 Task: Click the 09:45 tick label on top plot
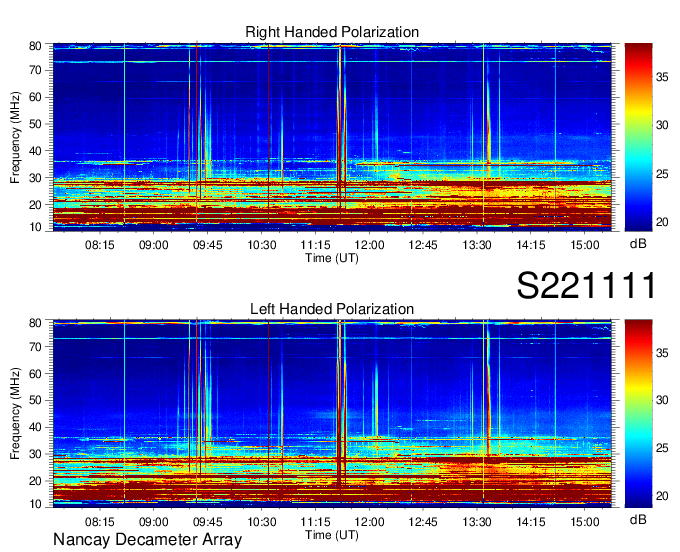(x=208, y=245)
